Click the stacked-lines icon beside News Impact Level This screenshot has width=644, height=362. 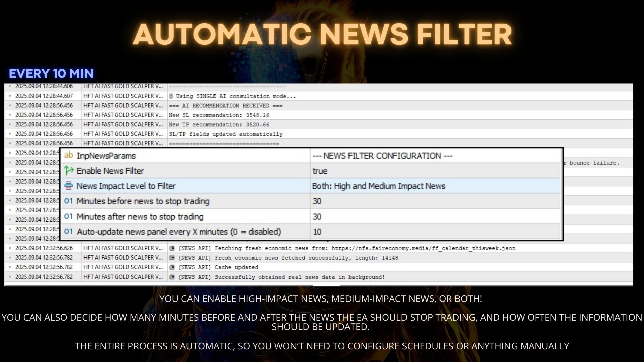(x=68, y=186)
